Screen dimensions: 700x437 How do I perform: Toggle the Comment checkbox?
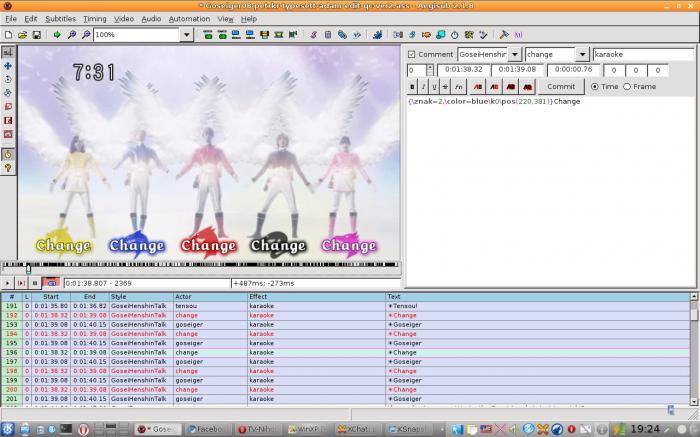click(x=412, y=54)
